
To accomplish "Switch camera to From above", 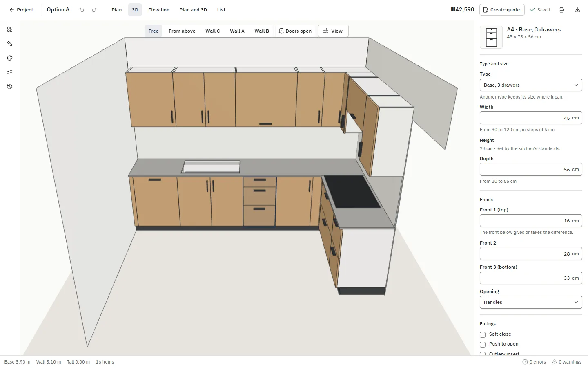I will pyautogui.click(x=182, y=31).
